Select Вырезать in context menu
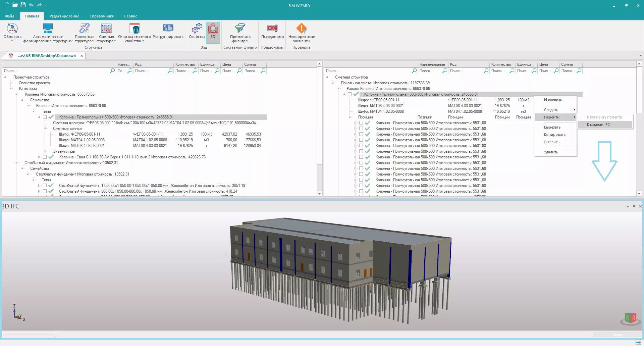 coord(555,127)
